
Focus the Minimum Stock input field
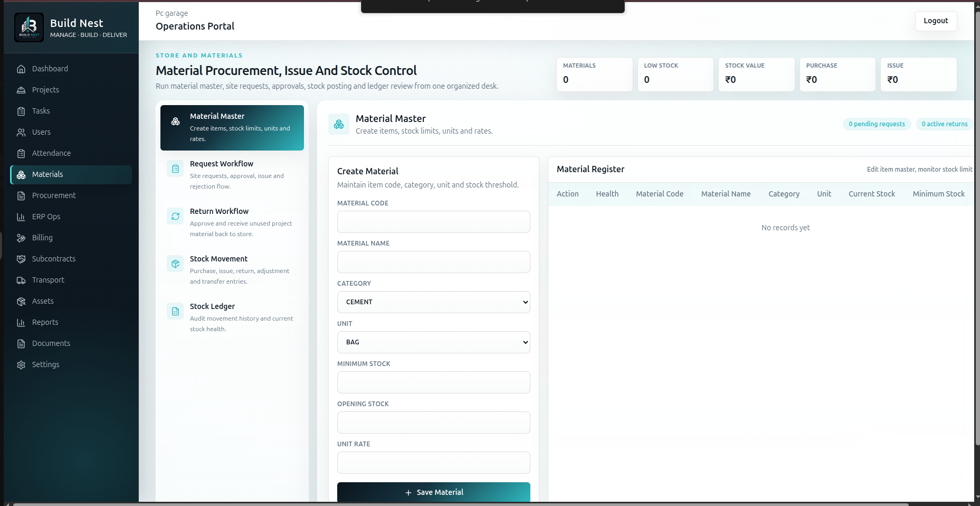(434, 382)
